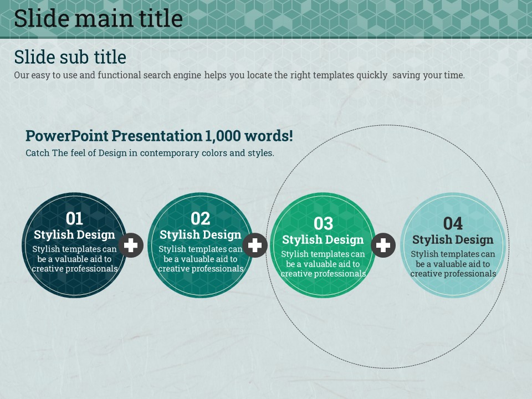Select the "Slide main title" heading text
532x399 pixels.
pos(98,19)
